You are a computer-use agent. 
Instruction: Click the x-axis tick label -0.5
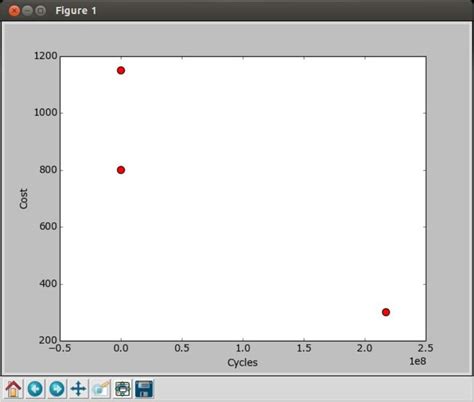tap(60, 348)
